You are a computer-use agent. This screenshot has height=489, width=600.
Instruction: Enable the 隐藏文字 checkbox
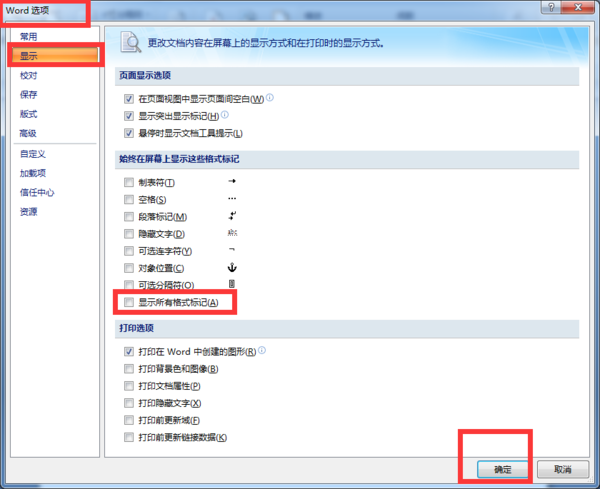point(129,234)
